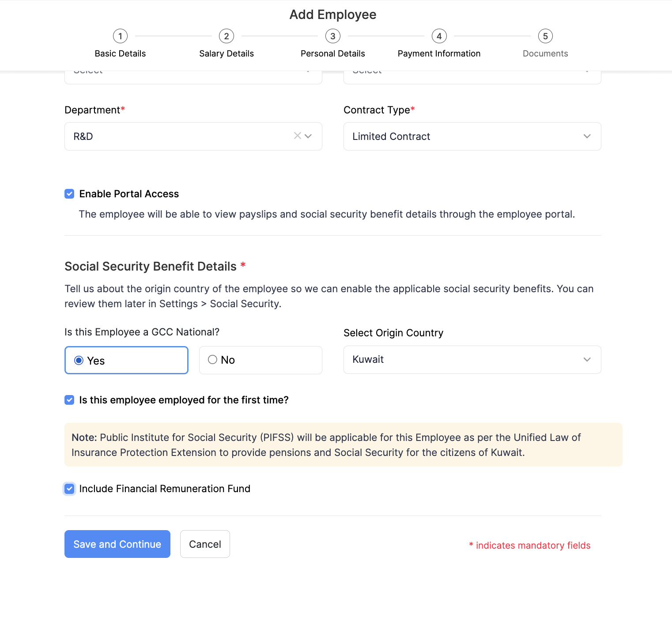Click the Contract Type chevron arrow

coord(587,136)
